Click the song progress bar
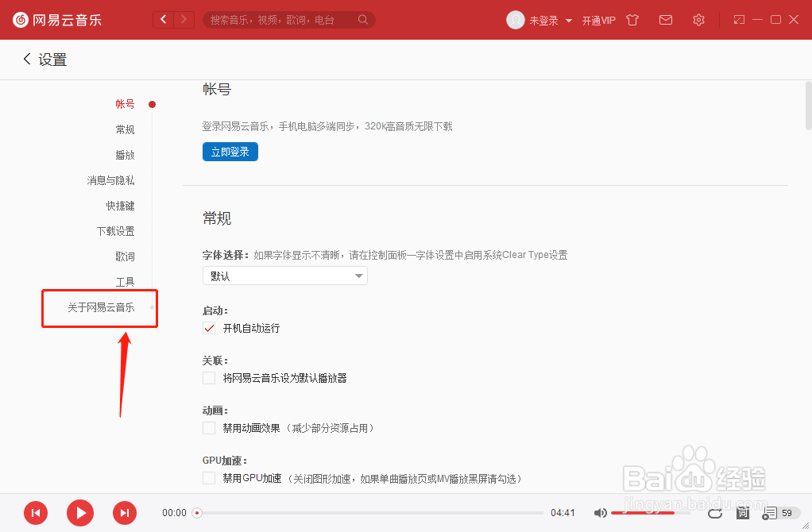812x532 pixels. coord(369,513)
